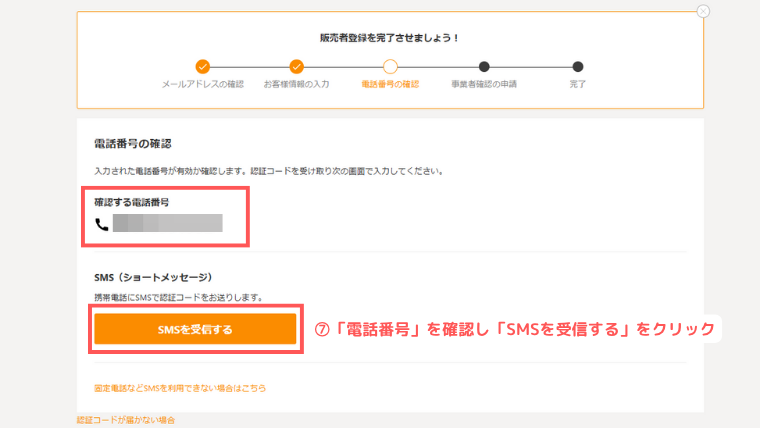
Task: Click the SMS（ショートメッセージ） heading
Action: tap(153, 277)
